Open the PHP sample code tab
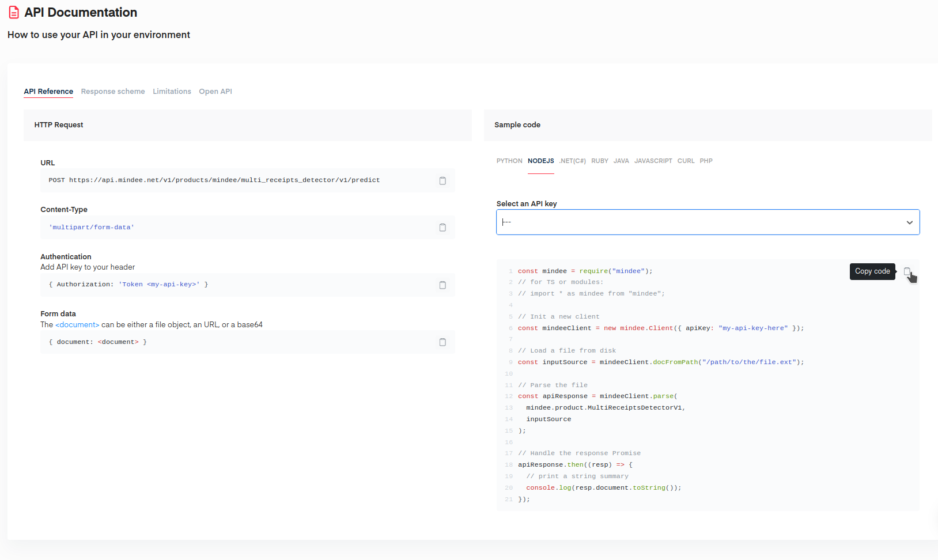Viewport: 938px width, 560px height. coord(706,161)
